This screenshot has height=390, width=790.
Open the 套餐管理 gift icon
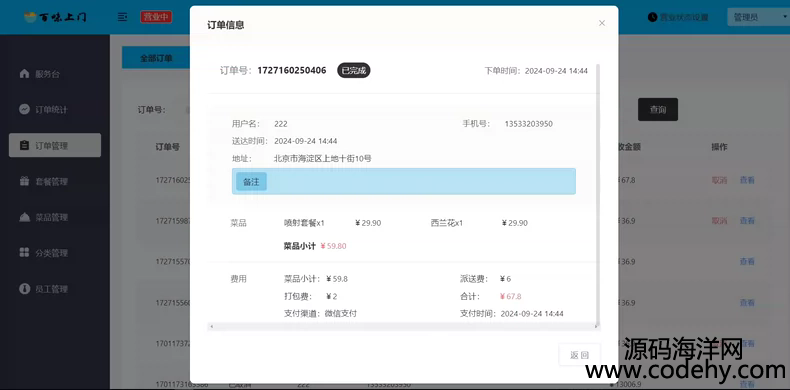(24, 181)
